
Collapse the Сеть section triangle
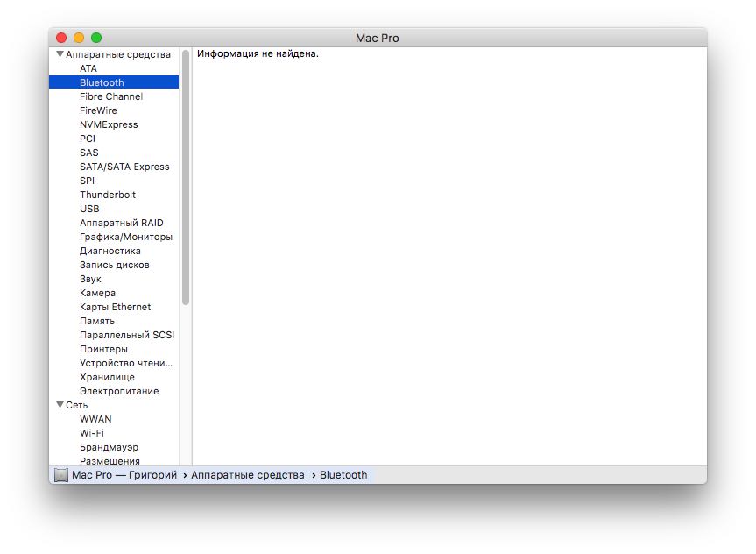pyautogui.click(x=60, y=405)
